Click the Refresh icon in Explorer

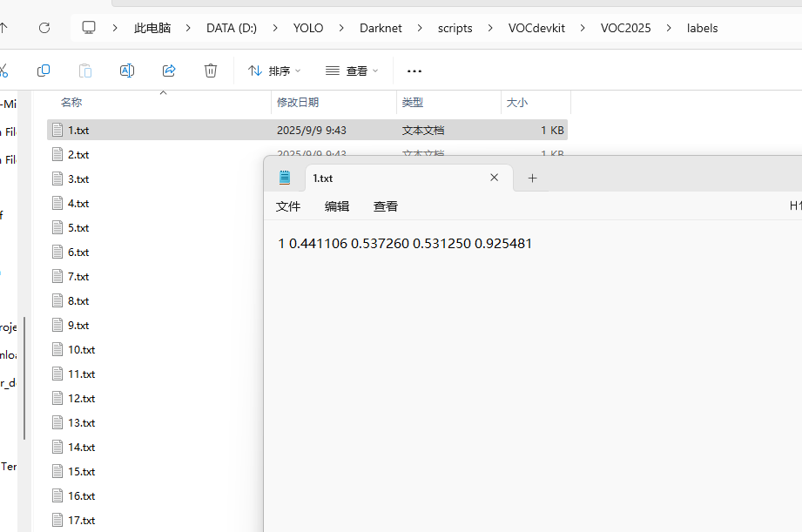pos(44,28)
